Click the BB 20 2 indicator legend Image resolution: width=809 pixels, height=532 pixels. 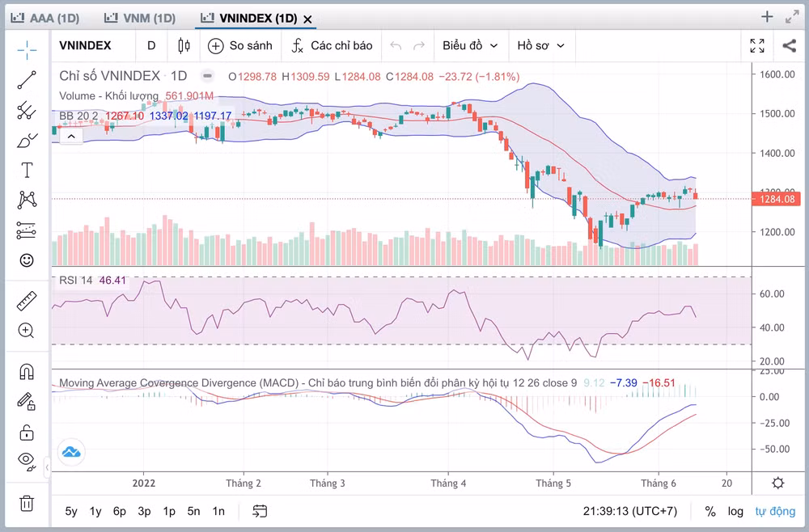pos(78,116)
